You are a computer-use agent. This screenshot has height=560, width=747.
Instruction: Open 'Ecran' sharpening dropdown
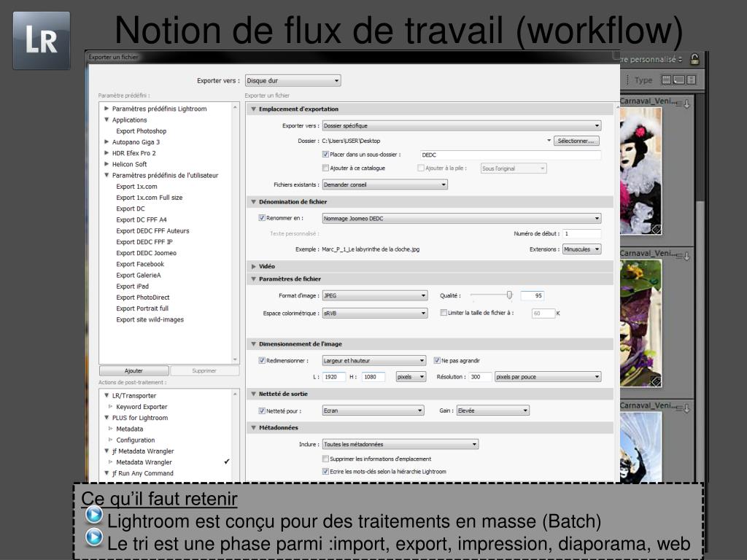click(x=373, y=411)
